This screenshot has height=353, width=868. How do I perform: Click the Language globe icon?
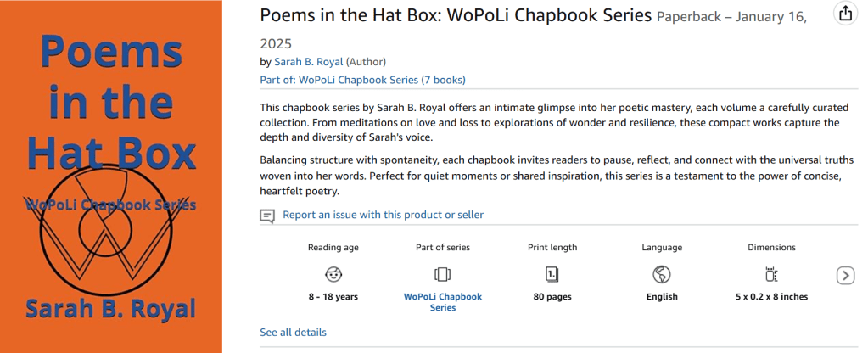(662, 274)
